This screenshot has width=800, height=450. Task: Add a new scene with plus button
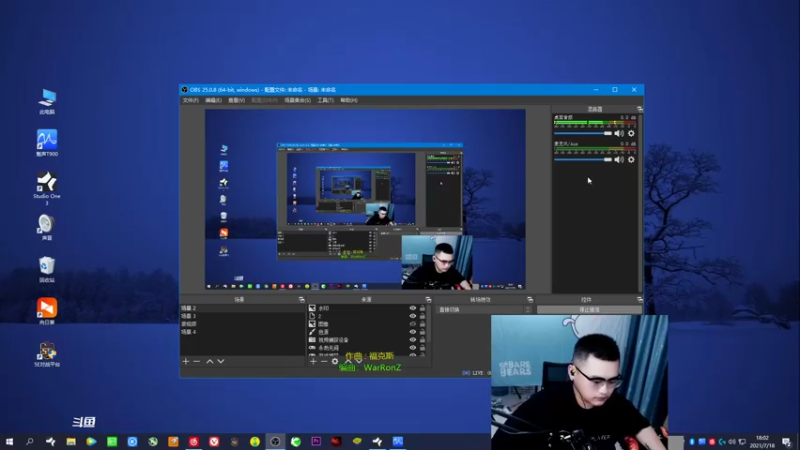[186, 361]
